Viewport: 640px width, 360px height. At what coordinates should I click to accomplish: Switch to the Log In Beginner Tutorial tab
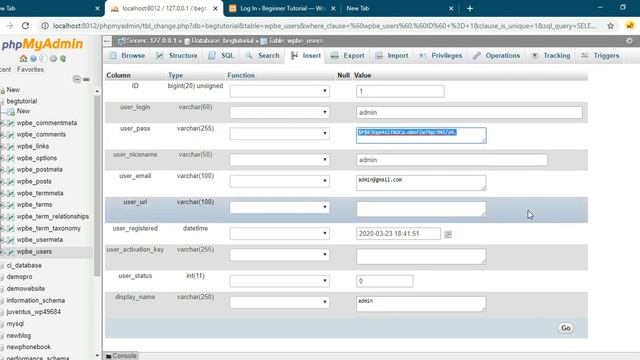282,8
